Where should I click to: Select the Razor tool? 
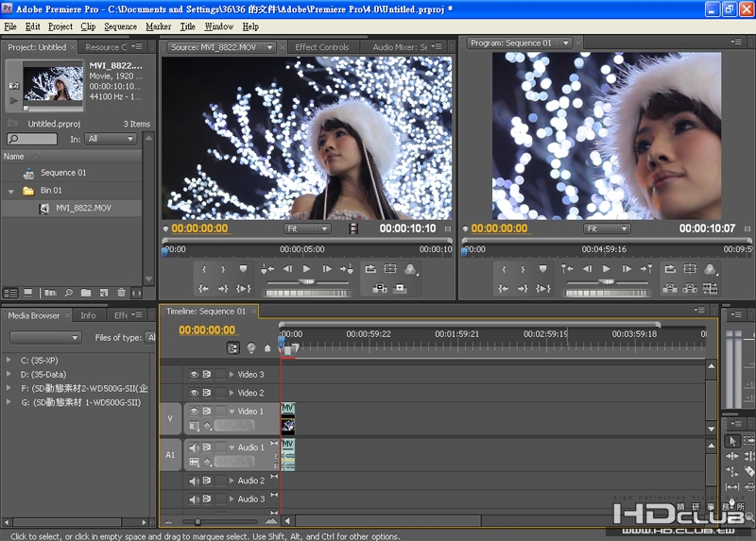pos(748,471)
